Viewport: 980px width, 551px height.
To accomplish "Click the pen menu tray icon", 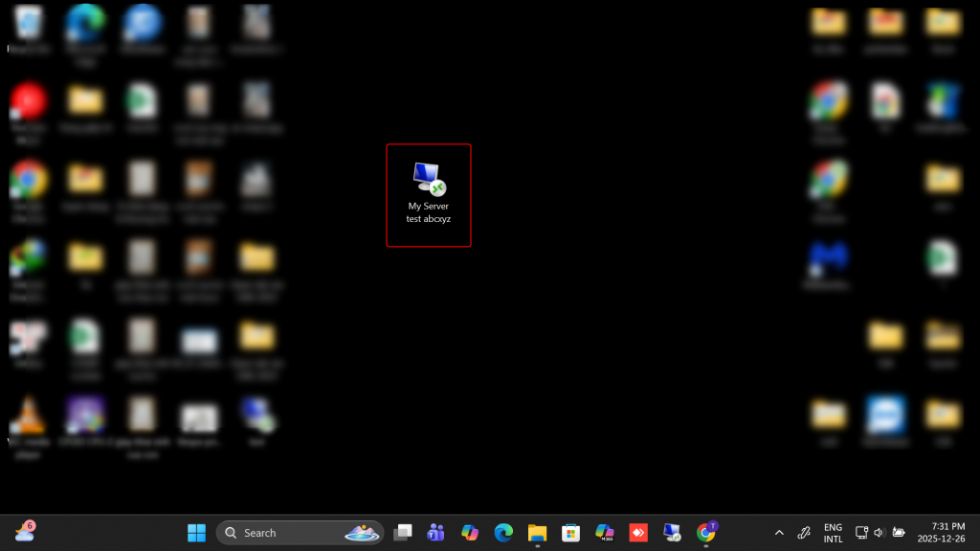I will click(805, 533).
